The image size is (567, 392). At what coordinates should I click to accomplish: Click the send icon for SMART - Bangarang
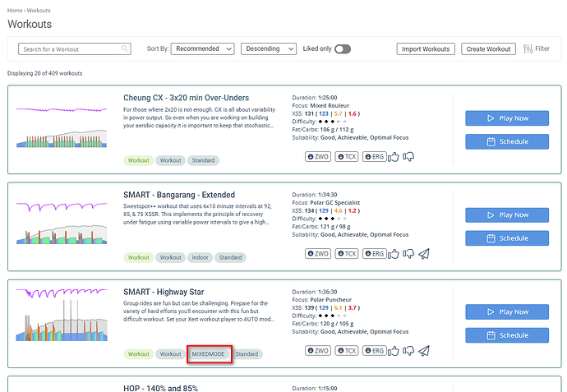pos(424,253)
